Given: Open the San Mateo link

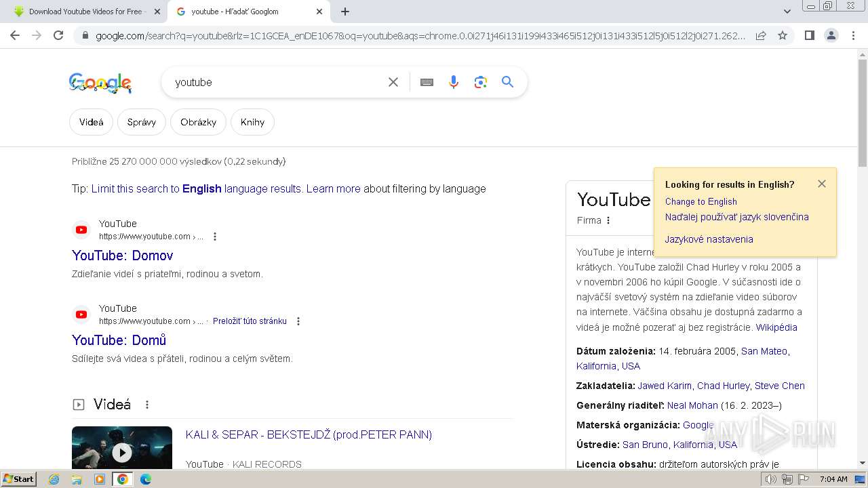Looking at the screenshot, I should (x=764, y=351).
